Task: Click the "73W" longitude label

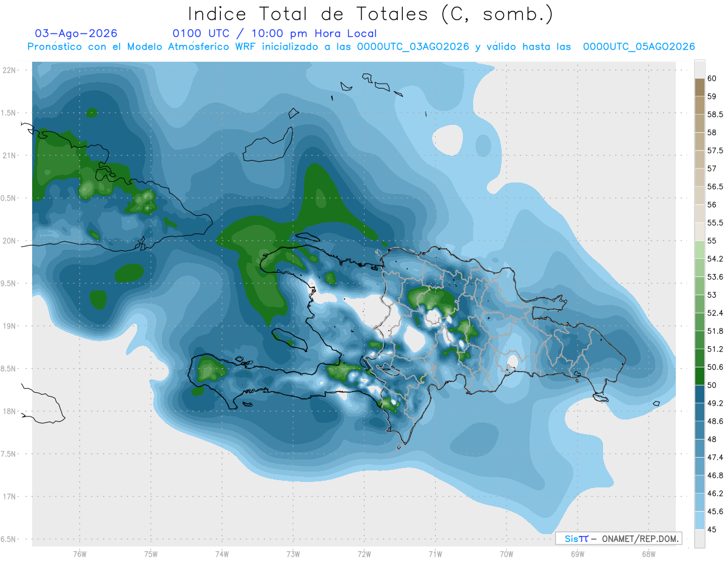Action: point(293,554)
